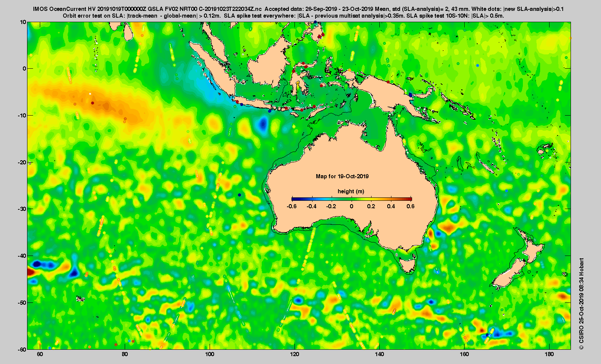
Task: Click longitude axis label 120
Action: tap(294, 354)
